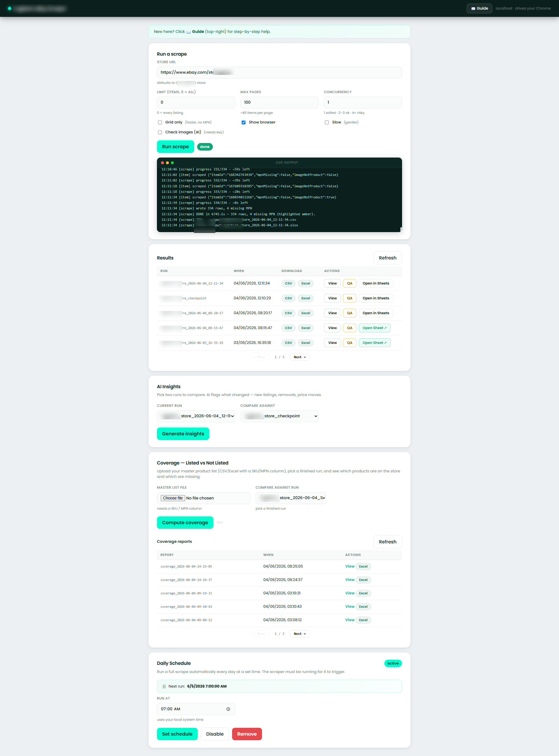Screen dimensions: 559x756
Task: Click the 'done' status badge
Action: (x=205, y=147)
